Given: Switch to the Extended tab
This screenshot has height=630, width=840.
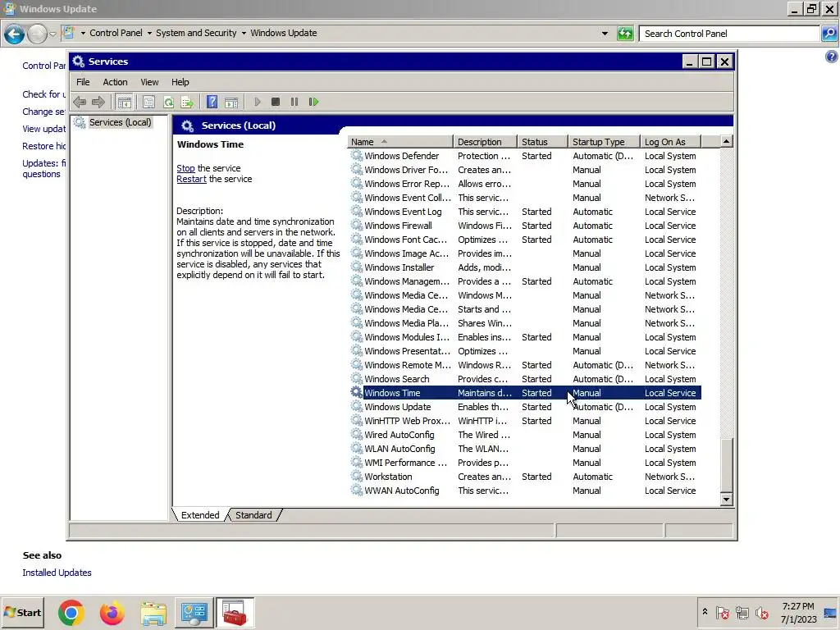Looking at the screenshot, I should click(x=200, y=515).
